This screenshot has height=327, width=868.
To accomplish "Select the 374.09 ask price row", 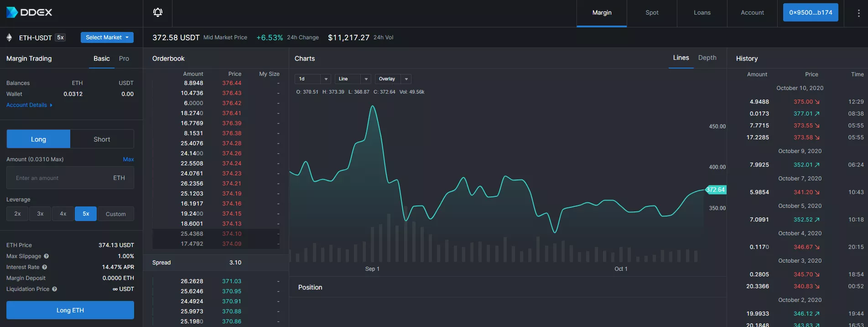I will pos(216,244).
